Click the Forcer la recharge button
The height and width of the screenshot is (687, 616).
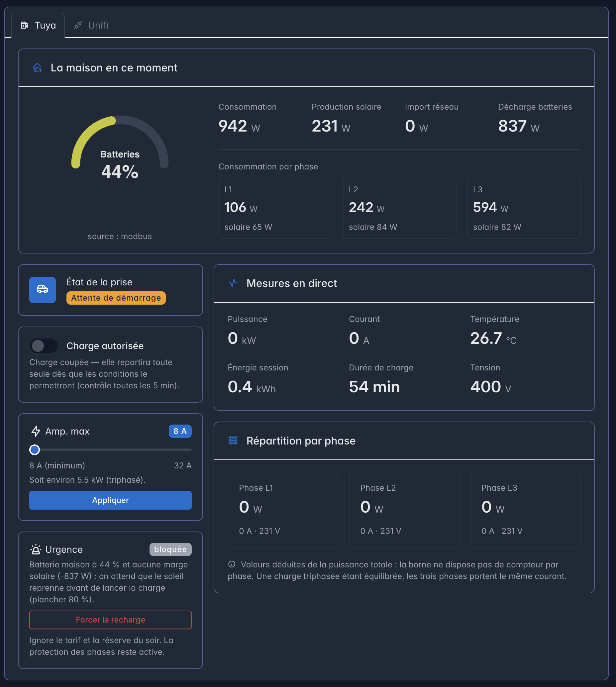coord(110,620)
